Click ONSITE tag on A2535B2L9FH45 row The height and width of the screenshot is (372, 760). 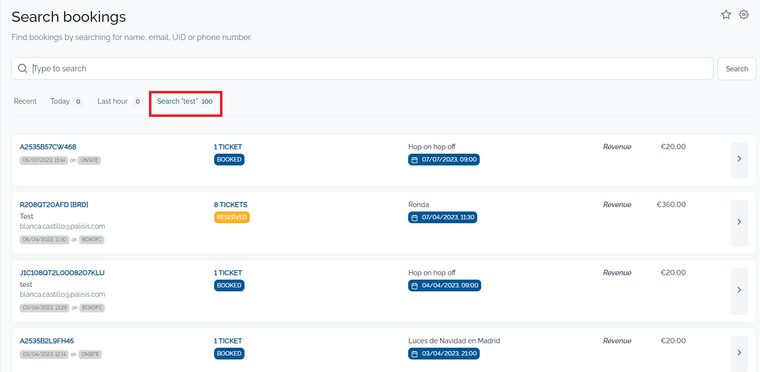pyautogui.click(x=90, y=354)
